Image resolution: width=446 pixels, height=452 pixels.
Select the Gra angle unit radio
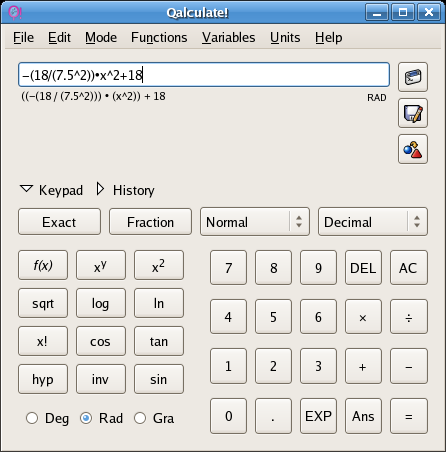(x=140, y=418)
